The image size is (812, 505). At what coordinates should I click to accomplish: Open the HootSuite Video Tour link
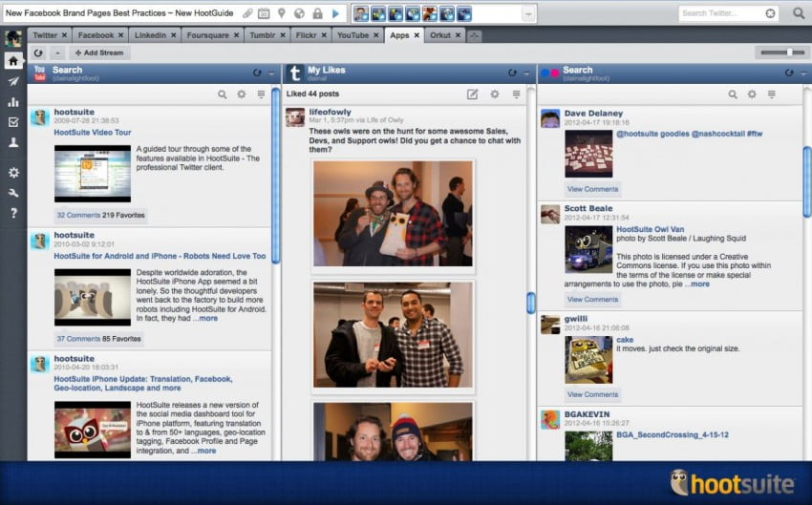[92, 133]
